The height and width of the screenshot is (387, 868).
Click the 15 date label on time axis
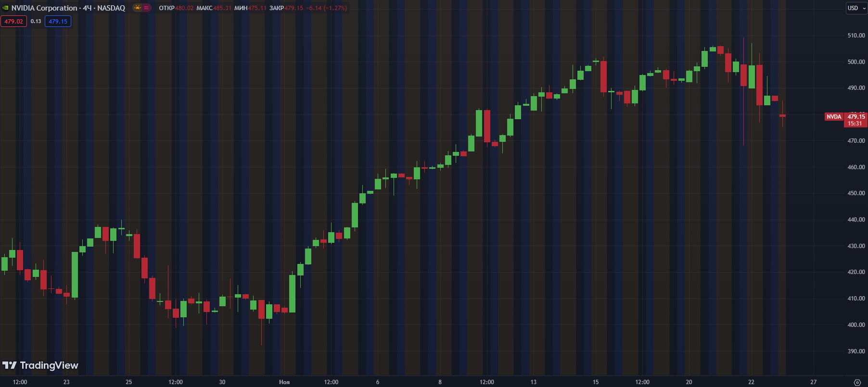pyautogui.click(x=596, y=382)
